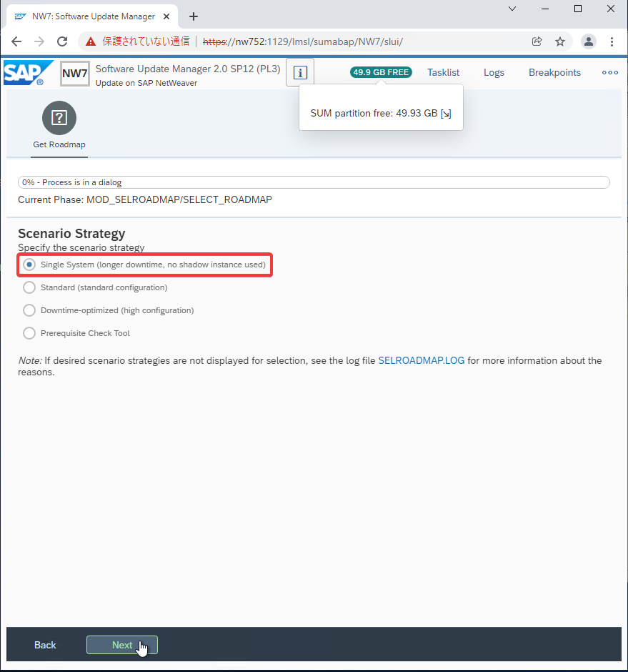Click the Get Roadmap question mark icon

click(59, 118)
